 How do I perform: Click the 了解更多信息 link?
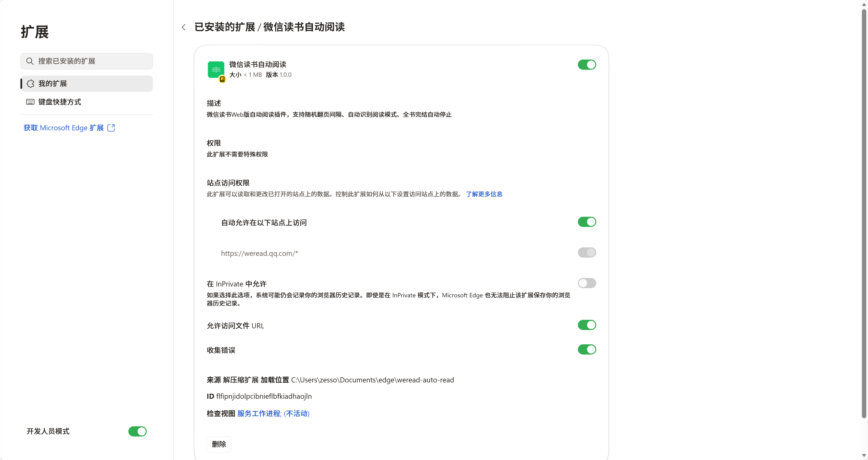point(484,194)
